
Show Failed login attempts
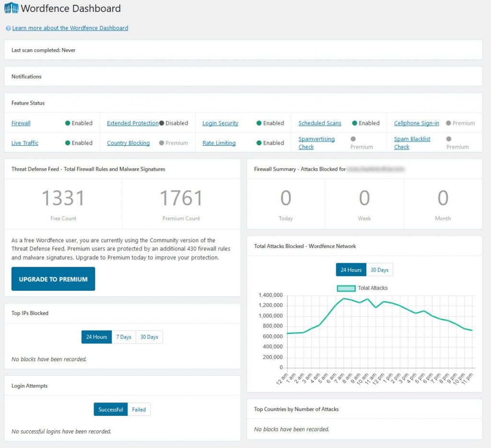coord(139,410)
